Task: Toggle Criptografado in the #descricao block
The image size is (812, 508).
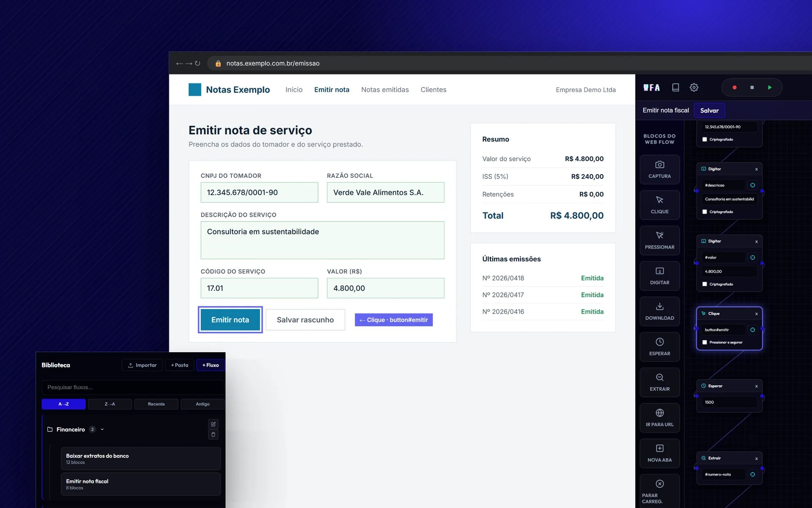Action: [705, 212]
